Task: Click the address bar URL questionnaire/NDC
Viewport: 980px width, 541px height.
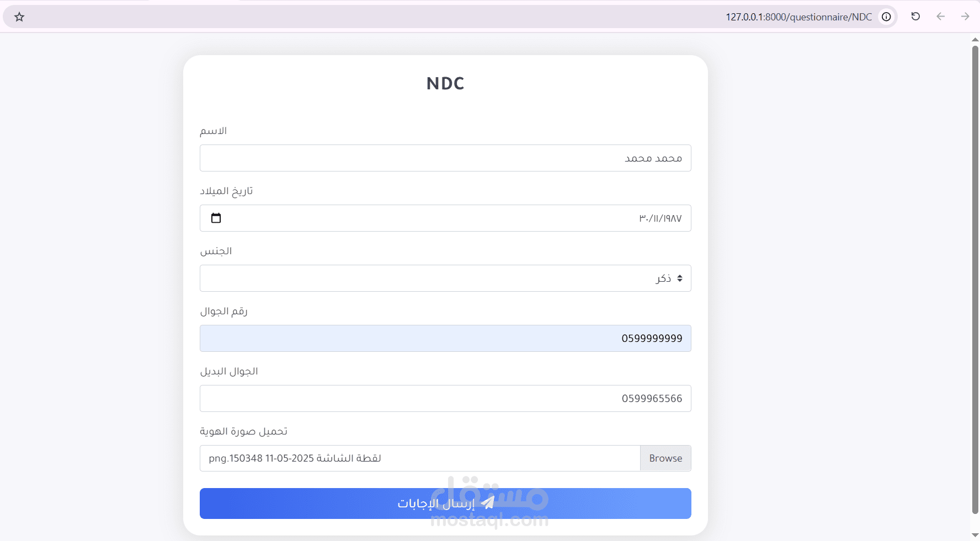Action: pos(798,17)
